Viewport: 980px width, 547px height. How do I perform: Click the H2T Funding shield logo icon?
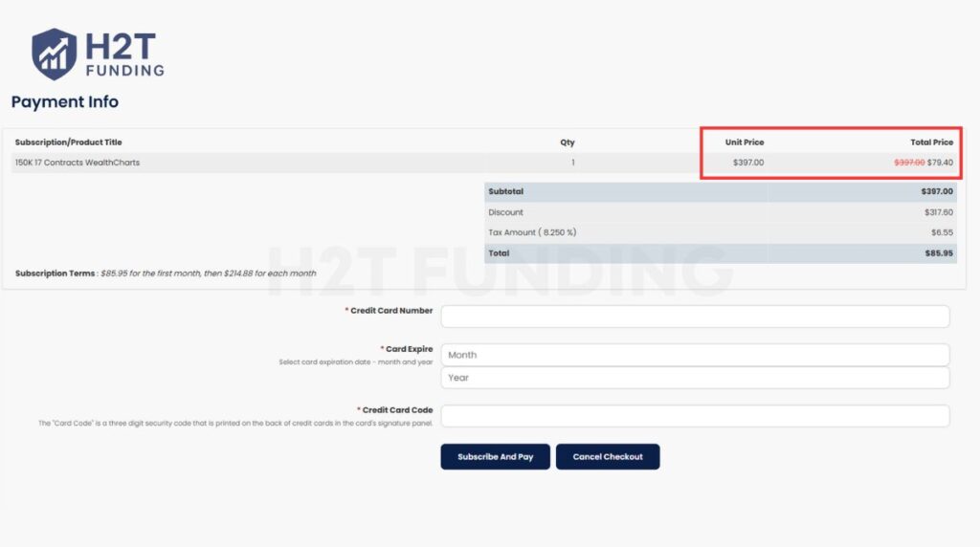[x=54, y=54]
